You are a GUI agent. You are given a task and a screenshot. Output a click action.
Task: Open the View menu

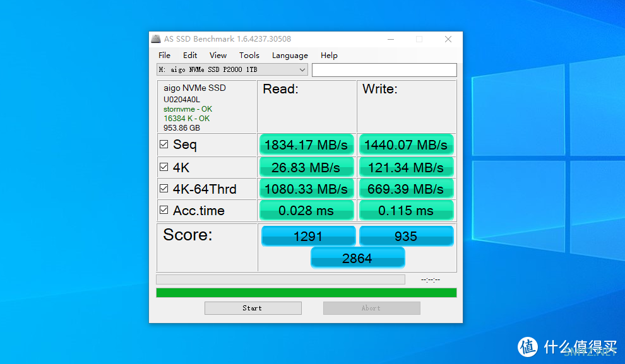218,56
